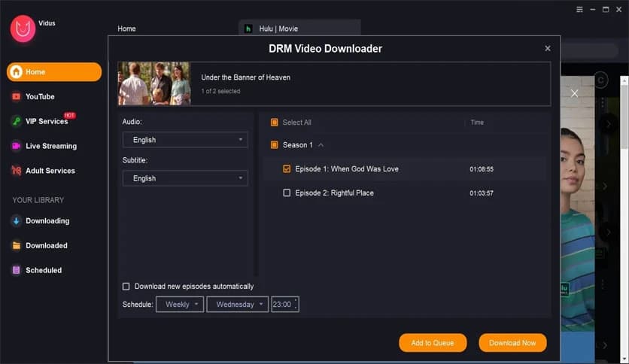Click the scrollbar down arrow
The width and height of the screenshot is (629, 364).
click(624, 359)
